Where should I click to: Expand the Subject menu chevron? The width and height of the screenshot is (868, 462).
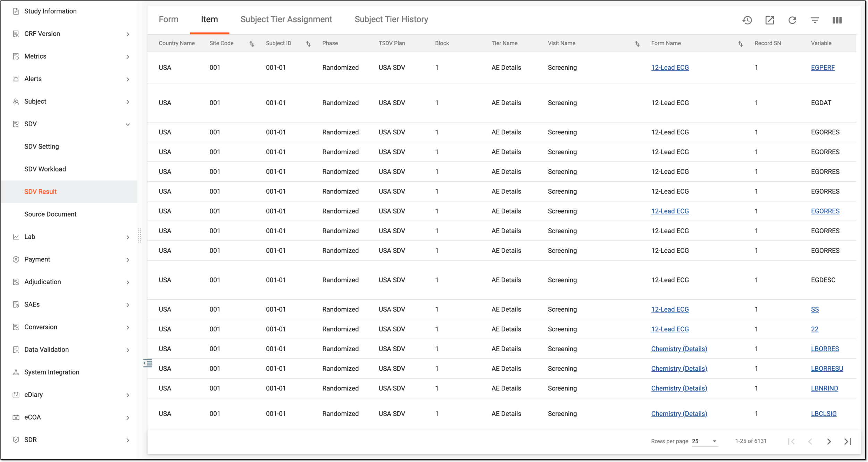[x=128, y=102]
